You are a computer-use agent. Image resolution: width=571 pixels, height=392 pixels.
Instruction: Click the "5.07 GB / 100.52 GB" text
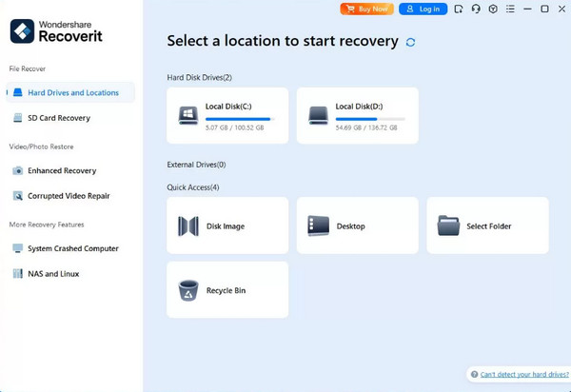(x=234, y=127)
